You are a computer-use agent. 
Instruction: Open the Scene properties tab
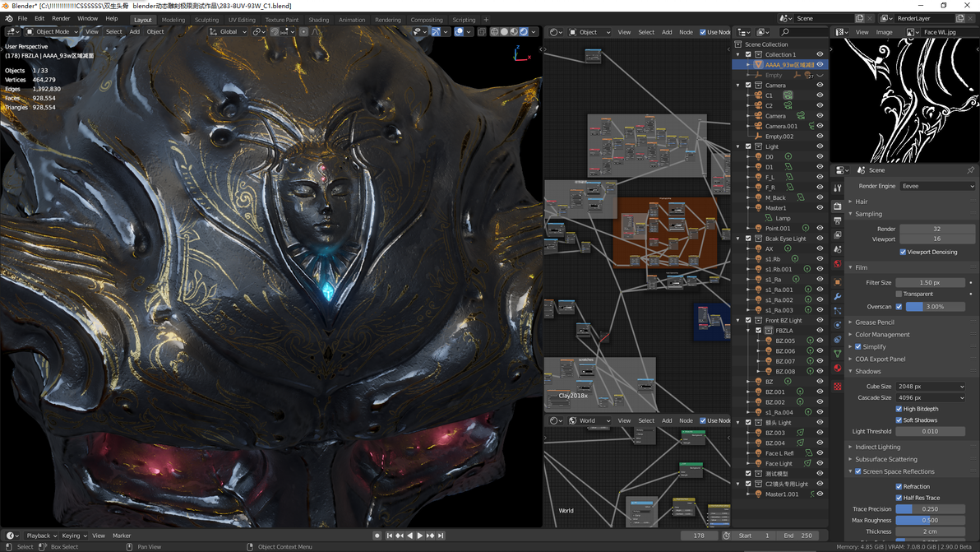coord(838,249)
